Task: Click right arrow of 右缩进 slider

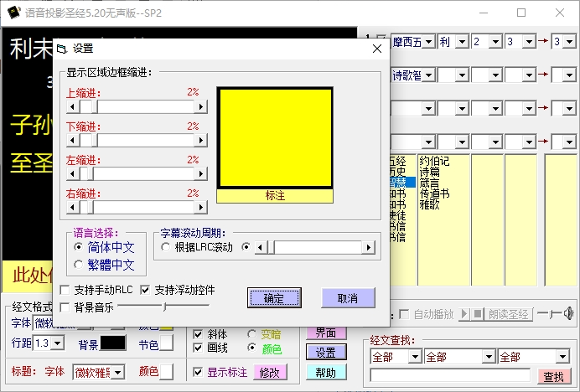Action: coord(201,207)
